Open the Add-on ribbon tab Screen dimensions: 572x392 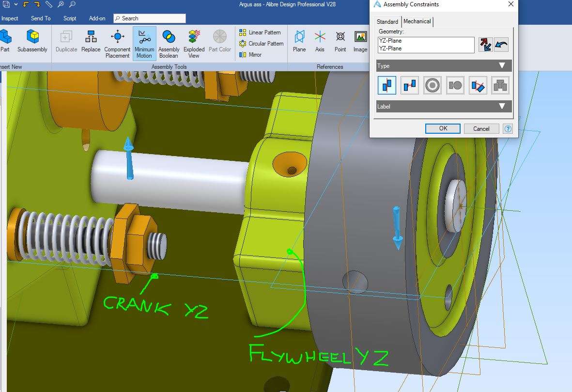pos(97,18)
